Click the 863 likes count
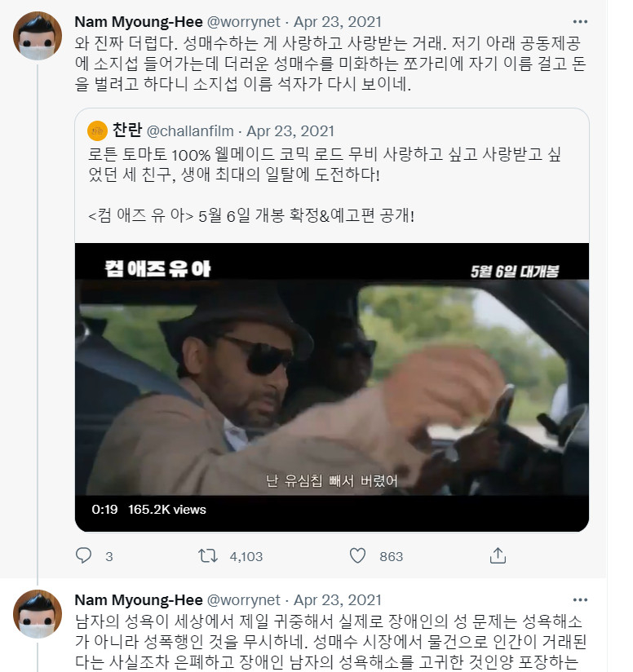This screenshot has height=672, width=633. coord(392,556)
